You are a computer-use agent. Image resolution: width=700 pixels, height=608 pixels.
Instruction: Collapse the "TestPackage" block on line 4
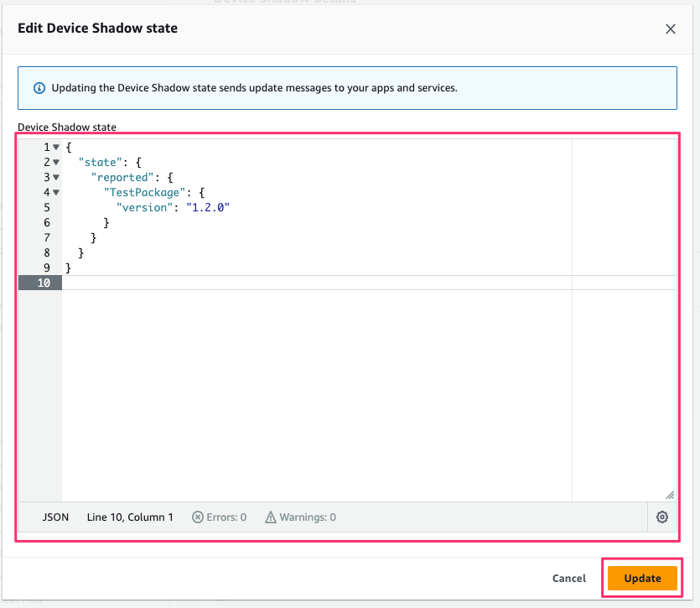point(56,193)
